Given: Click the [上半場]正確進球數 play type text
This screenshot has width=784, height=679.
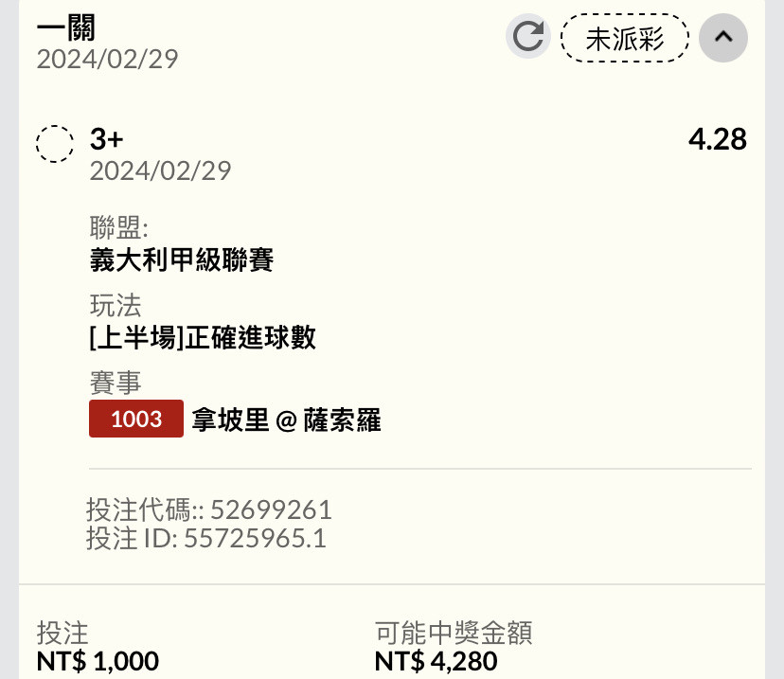Looking at the screenshot, I should click(203, 337).
